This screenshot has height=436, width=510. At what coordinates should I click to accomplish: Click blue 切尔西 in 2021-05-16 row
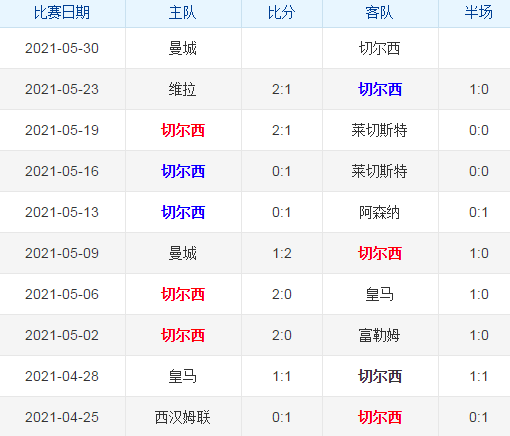[x=183, y=171]
